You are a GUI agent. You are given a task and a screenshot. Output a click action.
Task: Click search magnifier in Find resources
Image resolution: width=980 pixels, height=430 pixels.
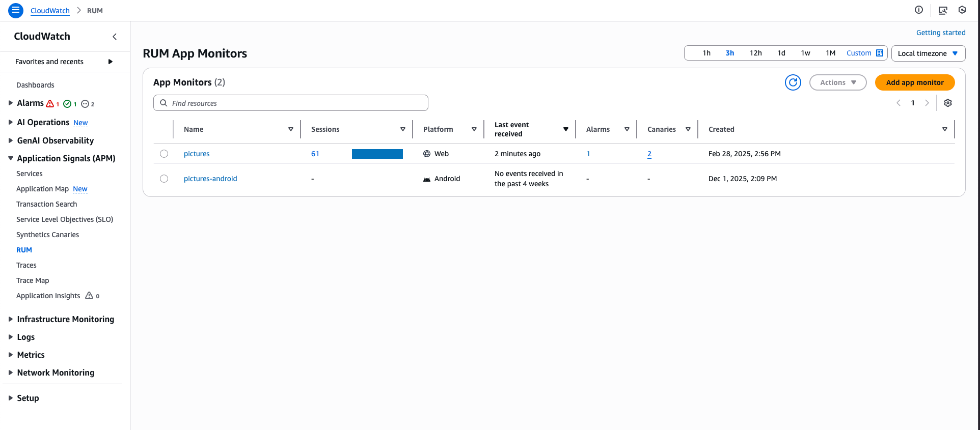[164, 103]
